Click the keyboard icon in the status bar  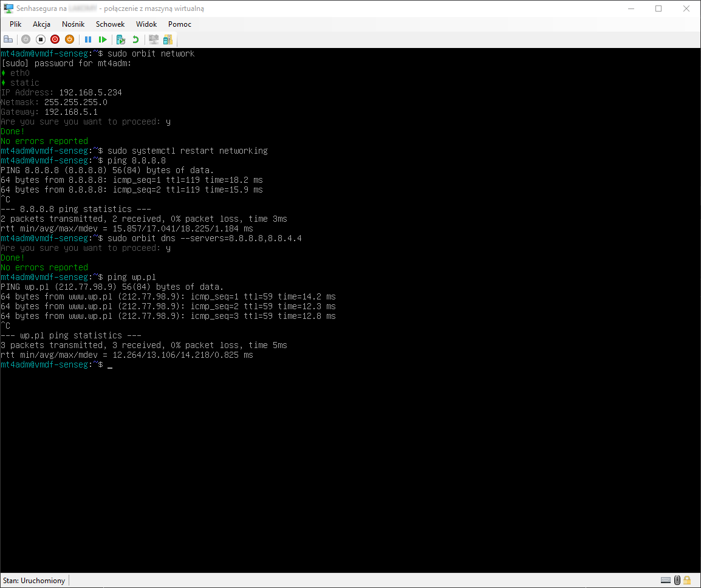666,580
